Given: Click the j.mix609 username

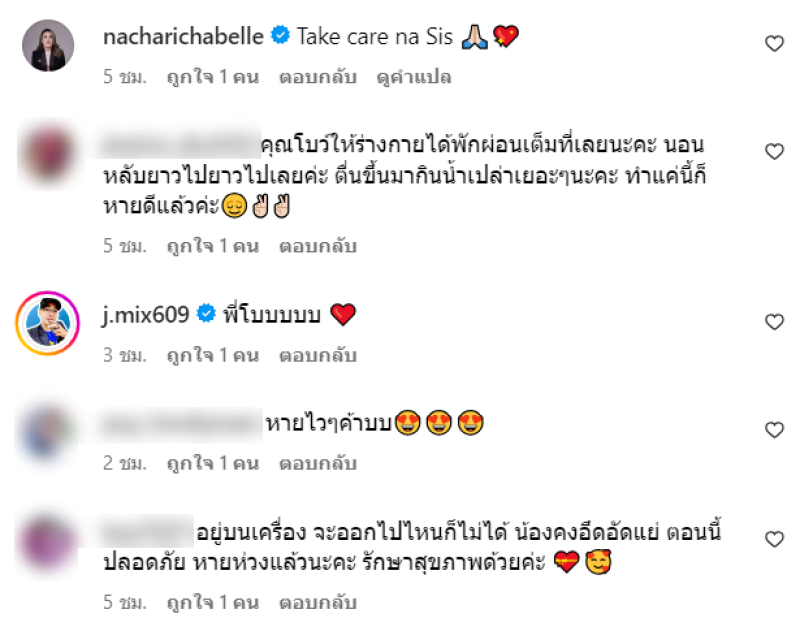Looking at the screenshot, I should (146, 315).
